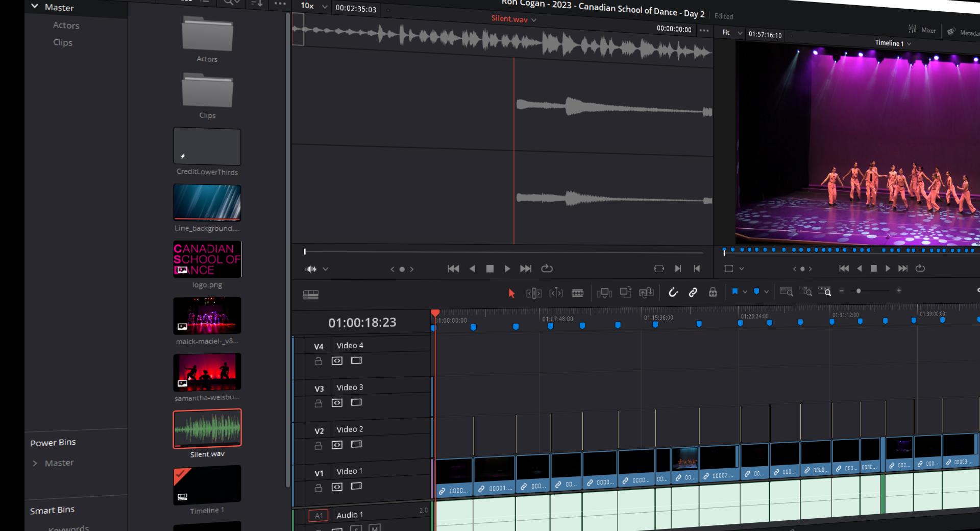Open Timeline View Options icon
The image size is (980, 531).
310,295
